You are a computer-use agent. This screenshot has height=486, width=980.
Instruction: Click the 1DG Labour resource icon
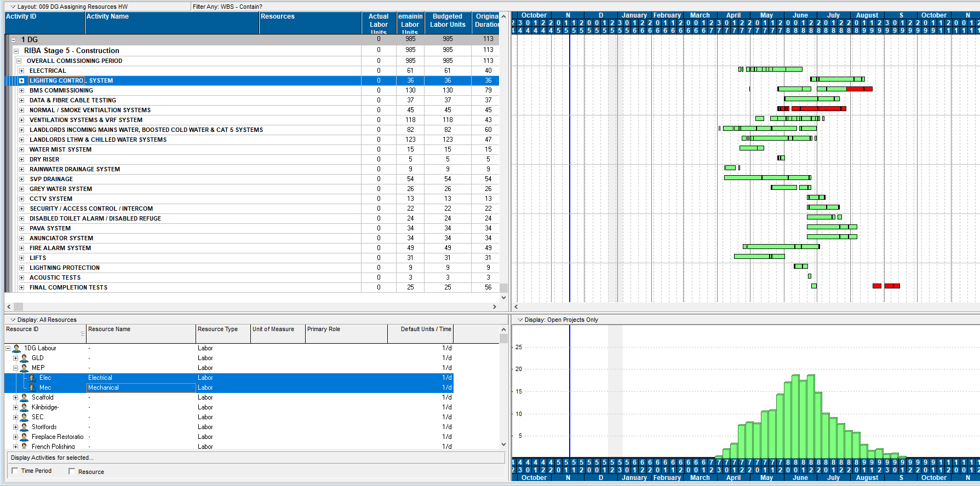pos(16,348)
